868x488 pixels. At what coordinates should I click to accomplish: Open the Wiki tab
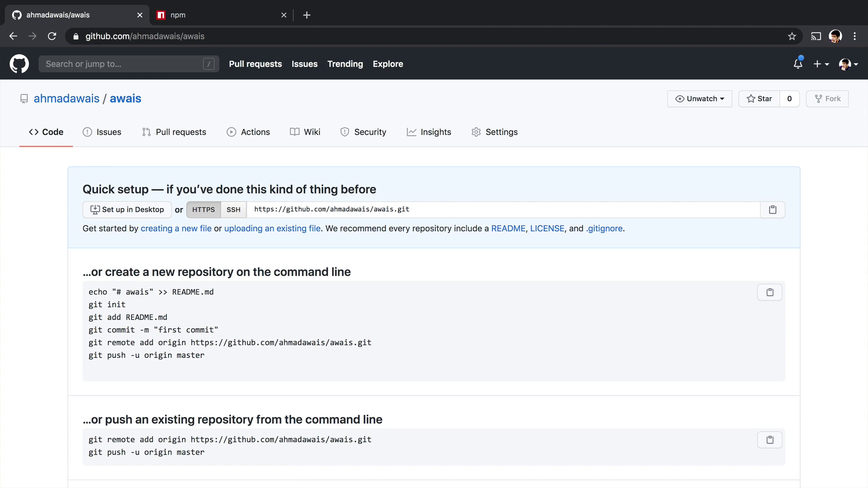[305, 132]
